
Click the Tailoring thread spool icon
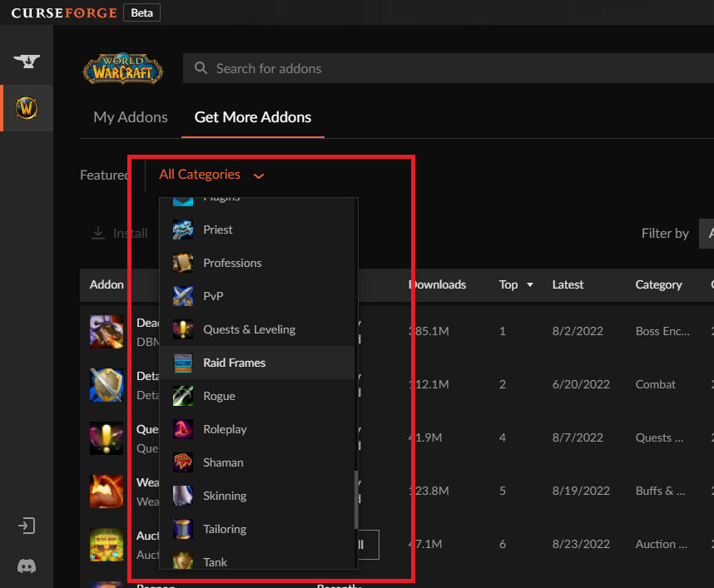[x=183, y=529]
